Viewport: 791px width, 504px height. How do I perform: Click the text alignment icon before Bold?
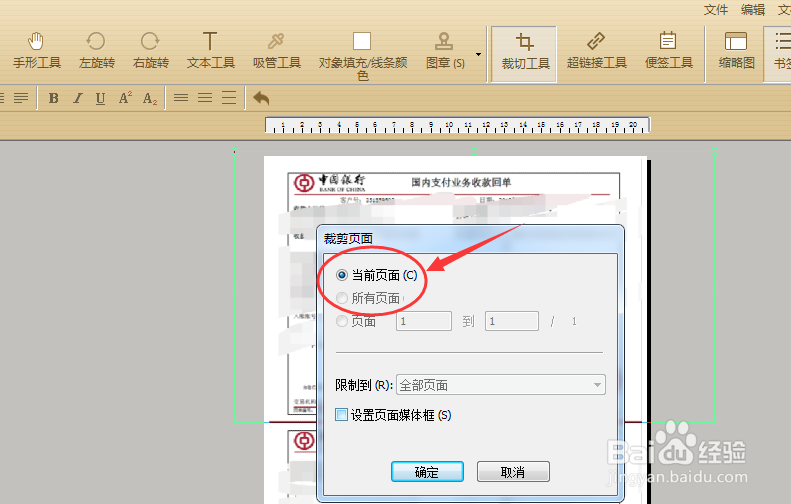[21, 98]
